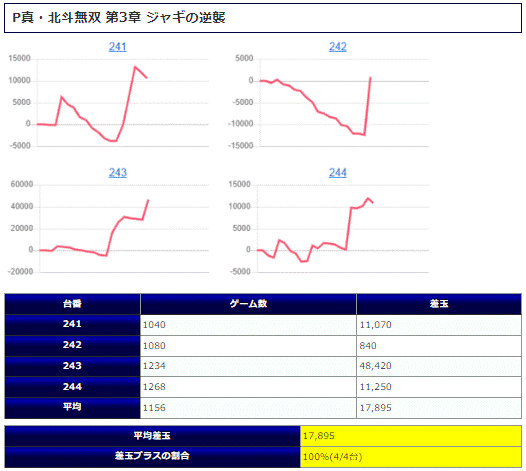The width and height of the screenshot is (526, 471).
Task: Click the 差玉プラスの割合 label
Action: 152,456
